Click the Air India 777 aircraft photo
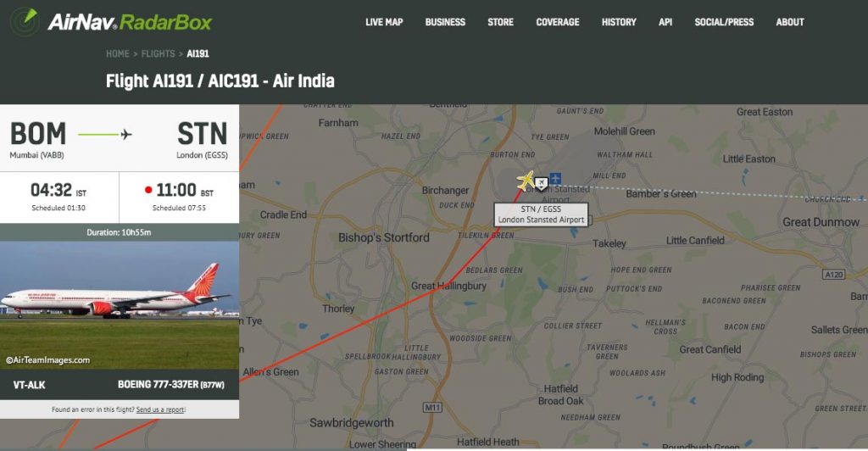 click(120, 305)
